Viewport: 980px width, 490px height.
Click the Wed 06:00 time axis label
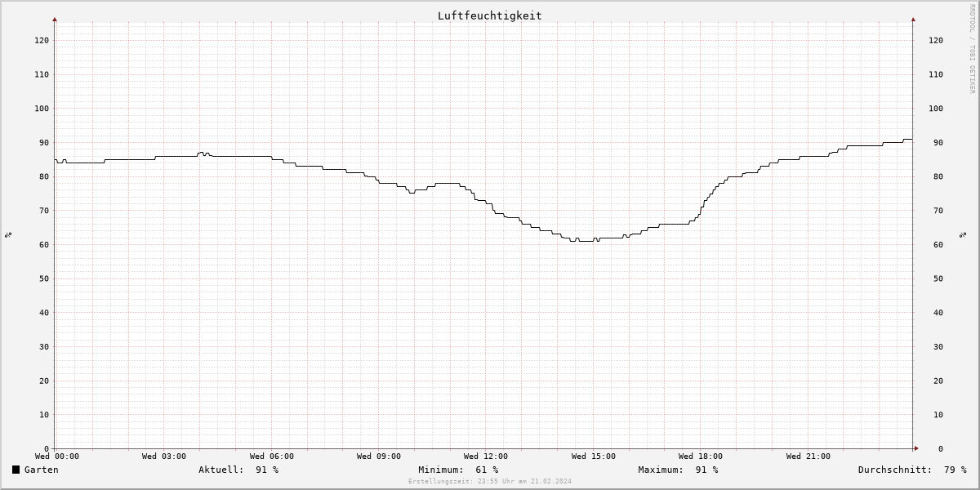click(272, 457)
